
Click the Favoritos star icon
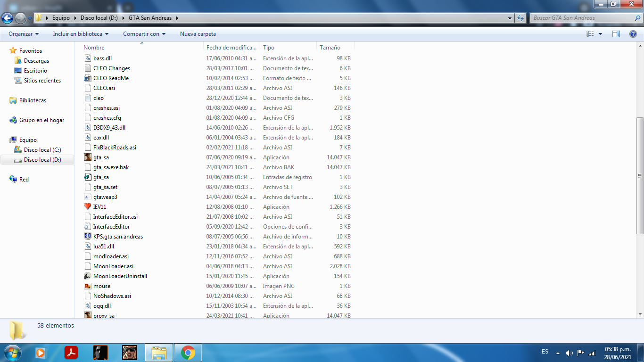(x=13, y=50)
